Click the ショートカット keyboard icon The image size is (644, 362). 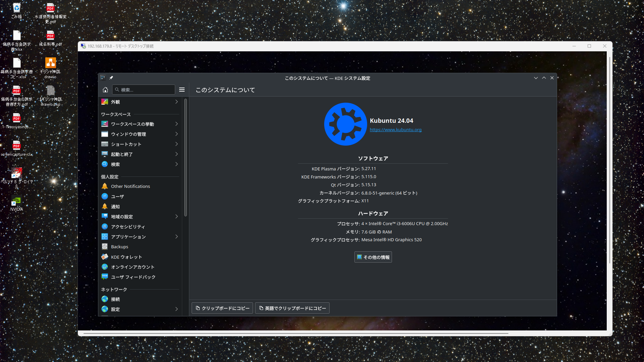(x=105, y=144)
